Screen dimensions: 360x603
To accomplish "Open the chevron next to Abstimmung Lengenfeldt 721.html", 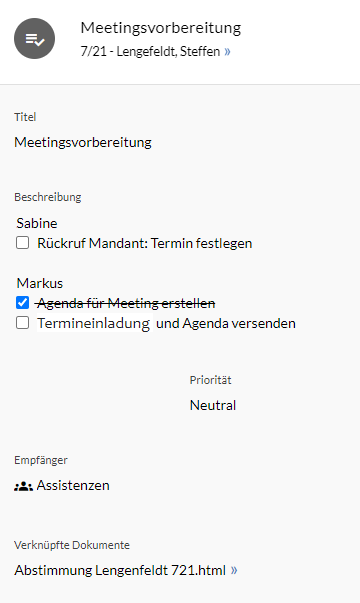I will click(x=234, y=570).
